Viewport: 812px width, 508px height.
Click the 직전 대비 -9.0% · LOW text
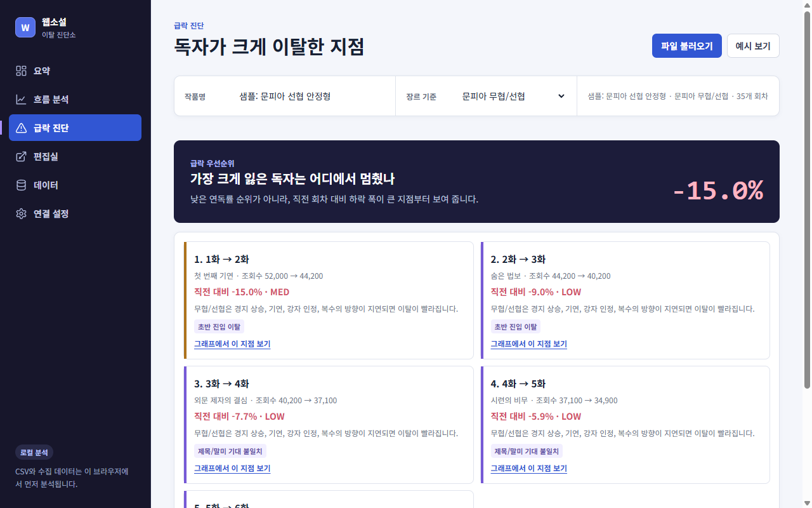click(536, 292)
